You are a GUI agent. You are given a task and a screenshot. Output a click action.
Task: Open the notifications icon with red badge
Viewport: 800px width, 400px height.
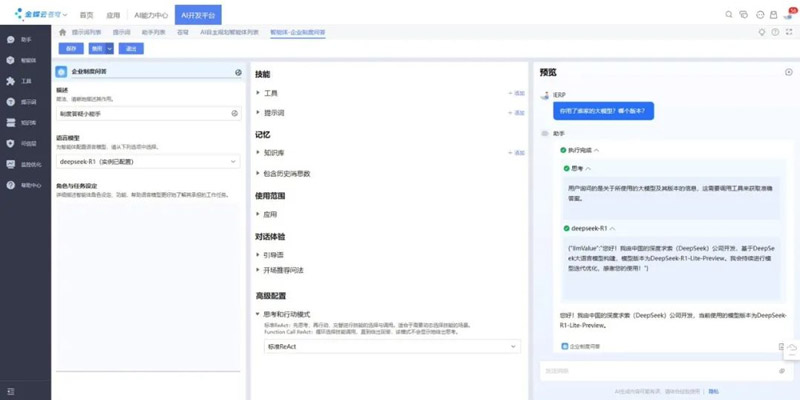point(789,15)
